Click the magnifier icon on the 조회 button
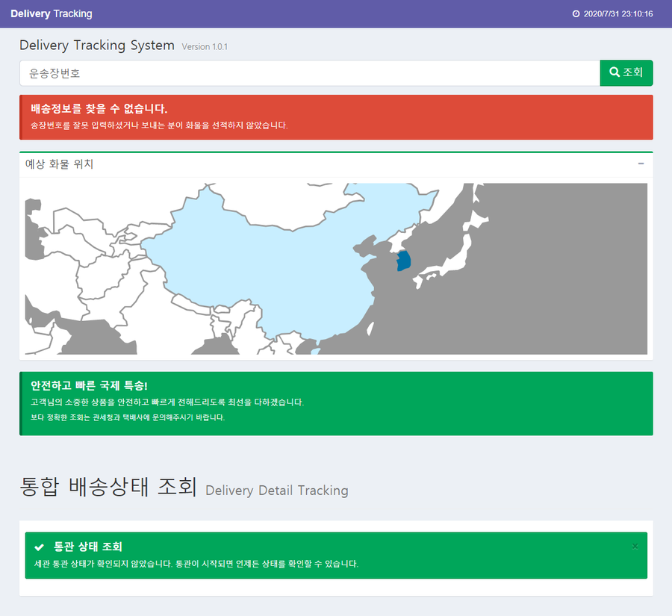 tap(614, 72)
